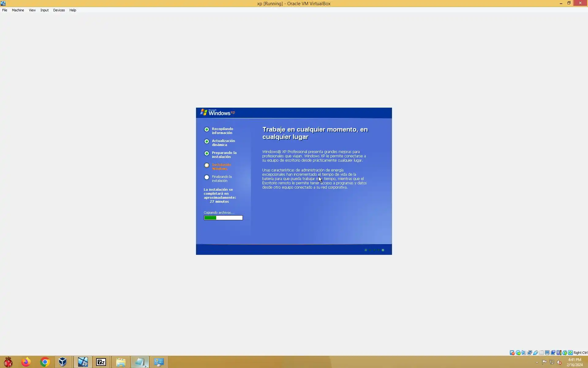
Task: Open the audio indicator in VirtualBox status bar
Action: click(x=524, y=353)
